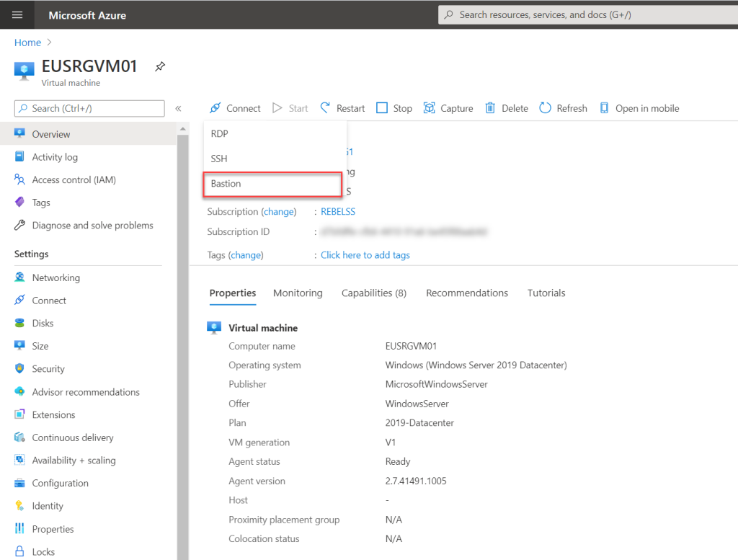Image resolution: width=738 pixels, height=560 pixels.
Task: Click the pin icon next to EUSRGVM01
Action: tap(159, 66)
